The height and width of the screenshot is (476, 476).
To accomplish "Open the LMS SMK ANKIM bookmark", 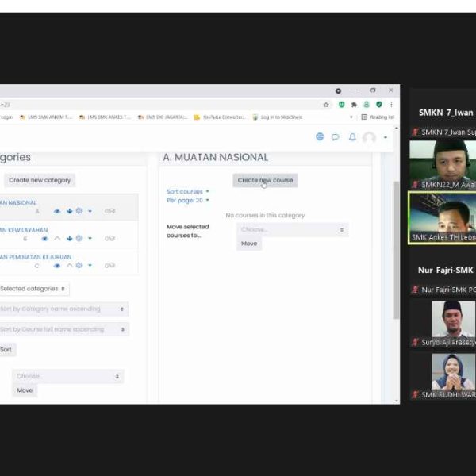I will (46, 117).
